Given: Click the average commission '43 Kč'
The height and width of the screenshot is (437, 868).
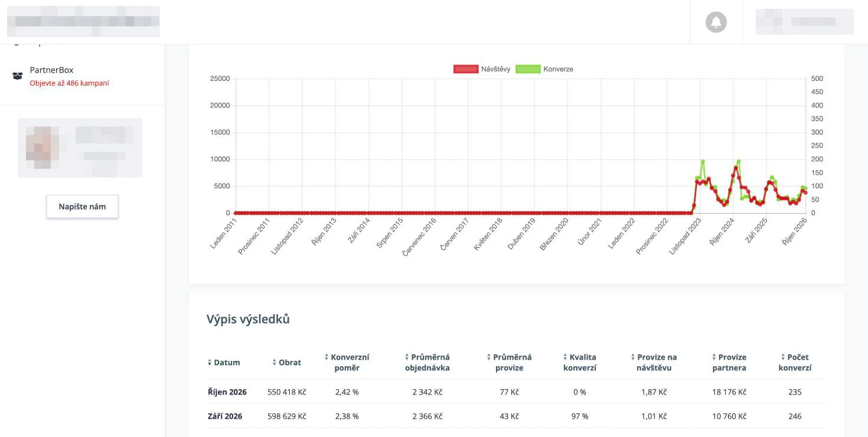Looking at the screenshot, I should [x=509, y=416].
